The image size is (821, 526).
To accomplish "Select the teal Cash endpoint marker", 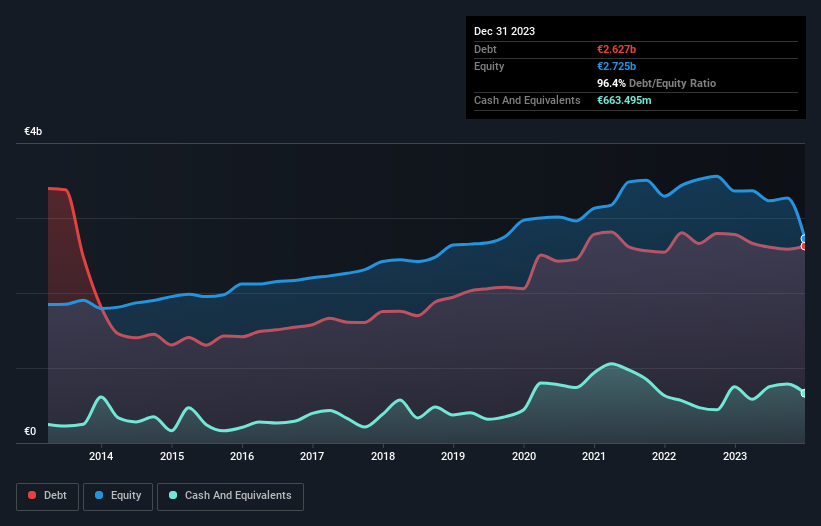I will click(804, 393).
